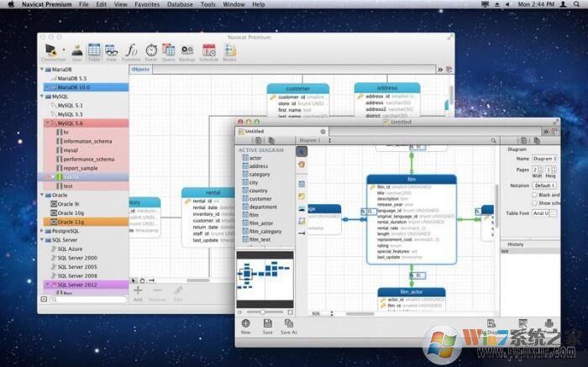Select the relation line tool in palette
Viewport: 588px width, 367px height.
coord(302,233)
